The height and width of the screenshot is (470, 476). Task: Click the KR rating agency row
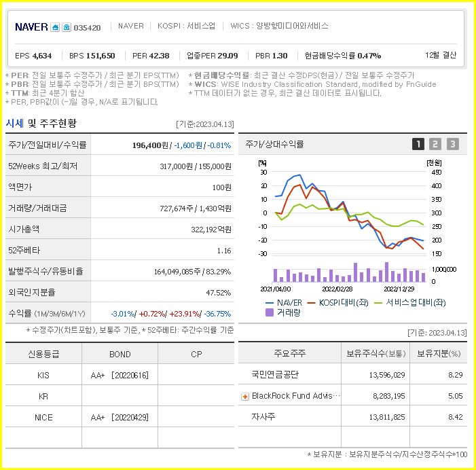click(x=120, y=397)
